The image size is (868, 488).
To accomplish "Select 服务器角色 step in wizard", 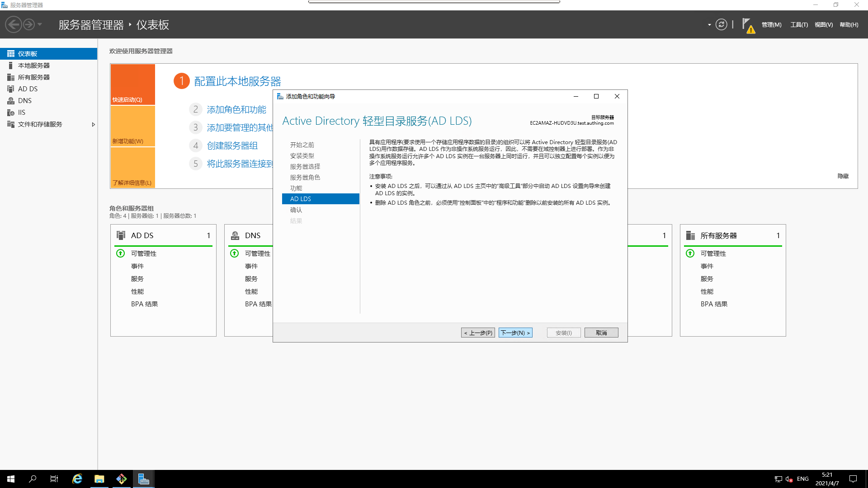I will [x=305, y=178].
